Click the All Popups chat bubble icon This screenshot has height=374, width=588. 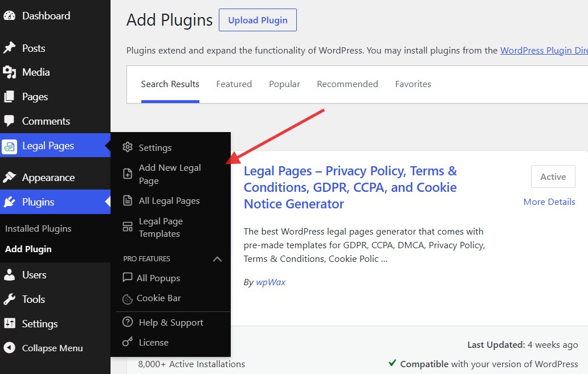click(x=128, y=278)
